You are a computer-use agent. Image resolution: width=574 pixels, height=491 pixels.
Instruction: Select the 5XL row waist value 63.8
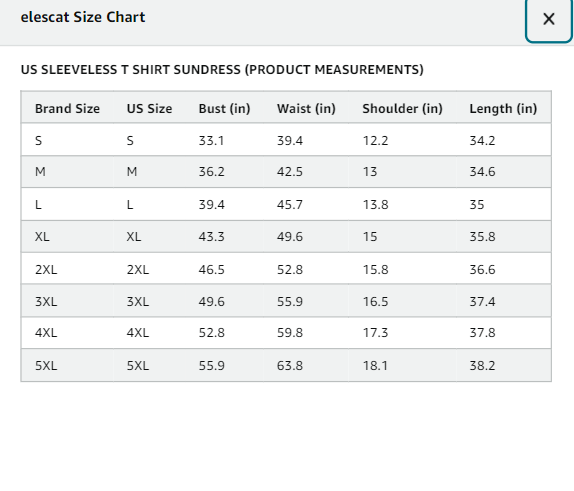pos(290,366)
